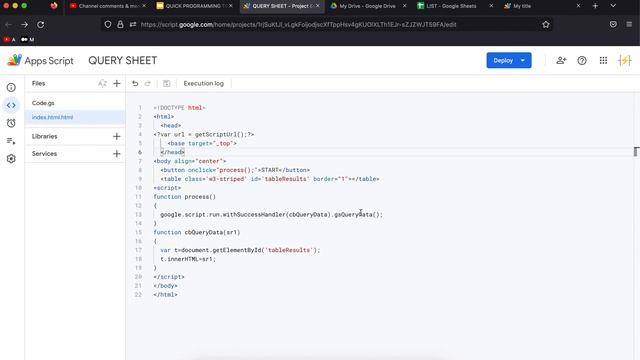Close the Channel comments tab

point(144,6)
